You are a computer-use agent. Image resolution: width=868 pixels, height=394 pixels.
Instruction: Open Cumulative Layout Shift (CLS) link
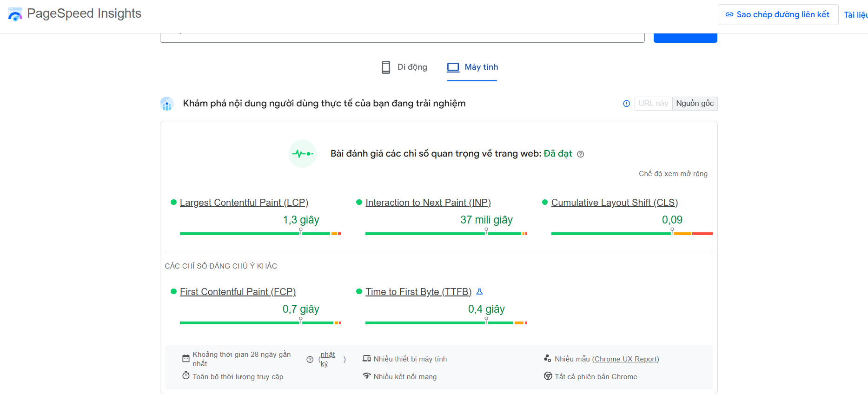[x=615, y=203]
